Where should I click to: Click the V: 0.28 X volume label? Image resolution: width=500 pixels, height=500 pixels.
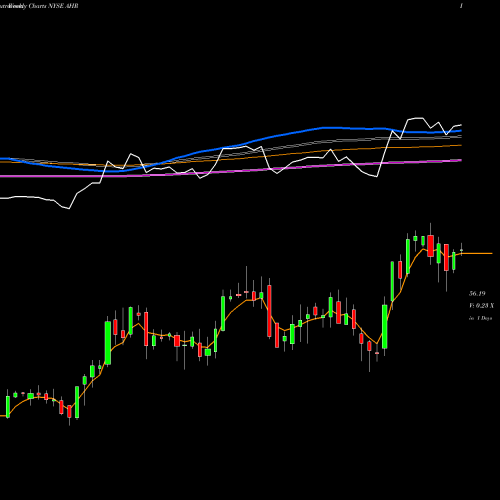(x=481, y=306)
